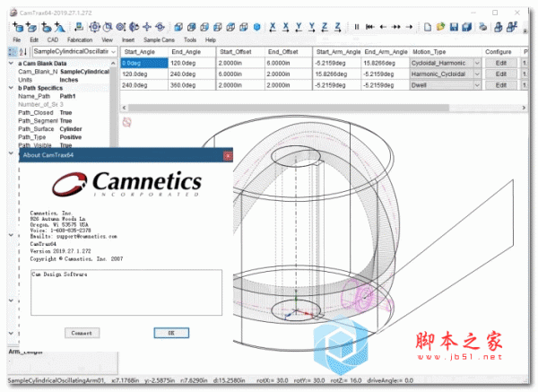This screenshot has width=538, height=392.
Task: Click Edit button for Cycloidal_Harmonic row
Action: click(x=501, y=63)
